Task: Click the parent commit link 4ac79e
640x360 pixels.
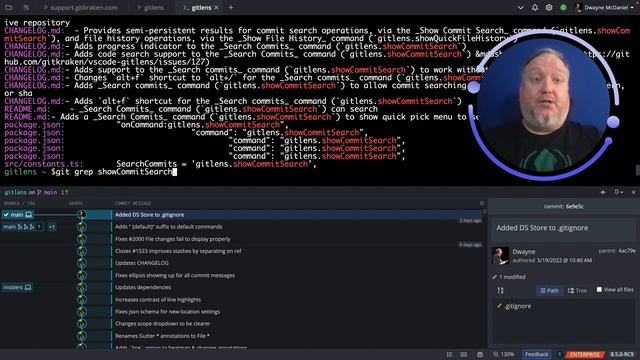Action: tap(627, 251)
